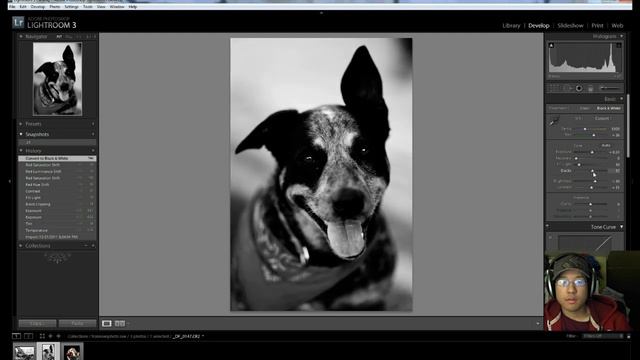Collapse the Snapshots panel
This screenshot has height=360, width=640.
[x=21, y=134]
